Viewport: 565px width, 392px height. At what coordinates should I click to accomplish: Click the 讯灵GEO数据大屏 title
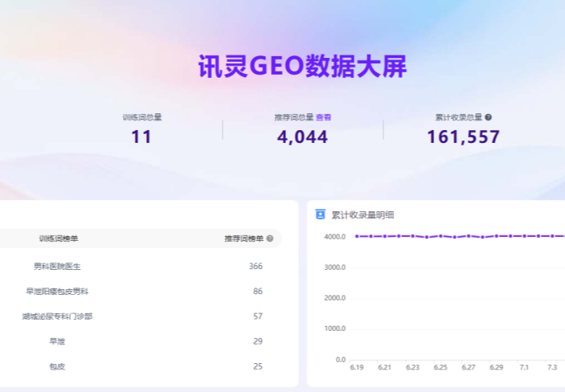tap(302, 67)
